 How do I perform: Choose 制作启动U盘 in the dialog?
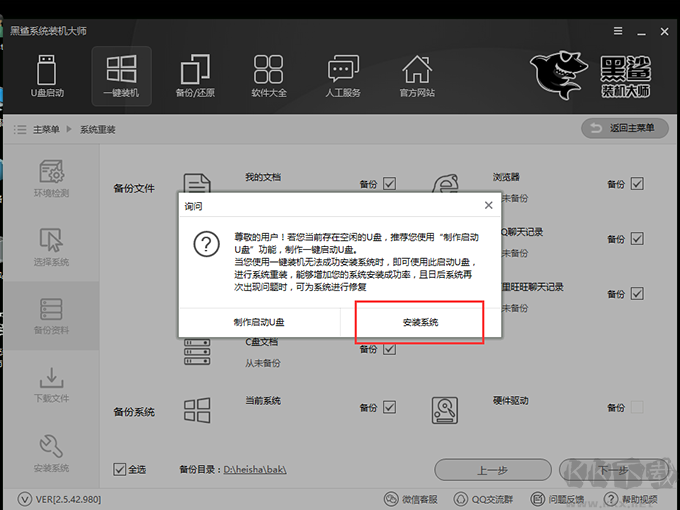click(x=259, y=322)
